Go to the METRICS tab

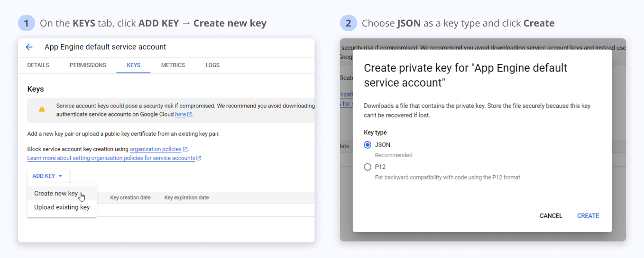point(173,65)
